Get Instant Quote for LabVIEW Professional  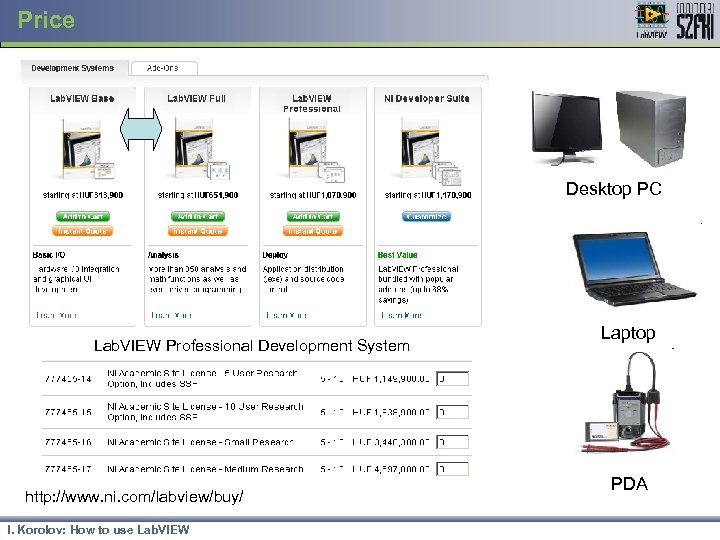tap(313, 231)
